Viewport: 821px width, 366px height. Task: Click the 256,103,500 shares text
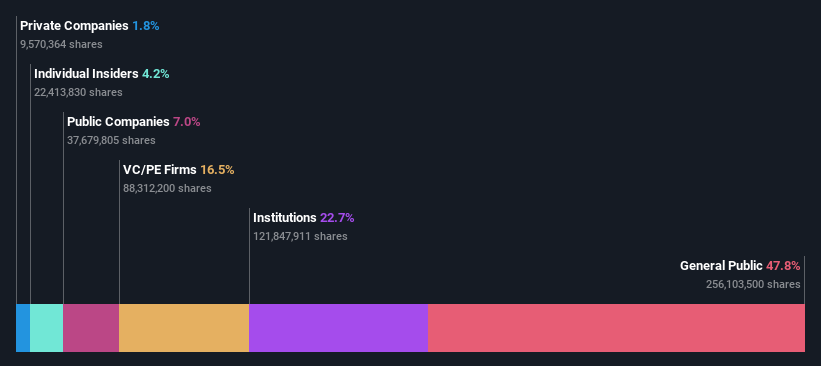coord(753,285)
